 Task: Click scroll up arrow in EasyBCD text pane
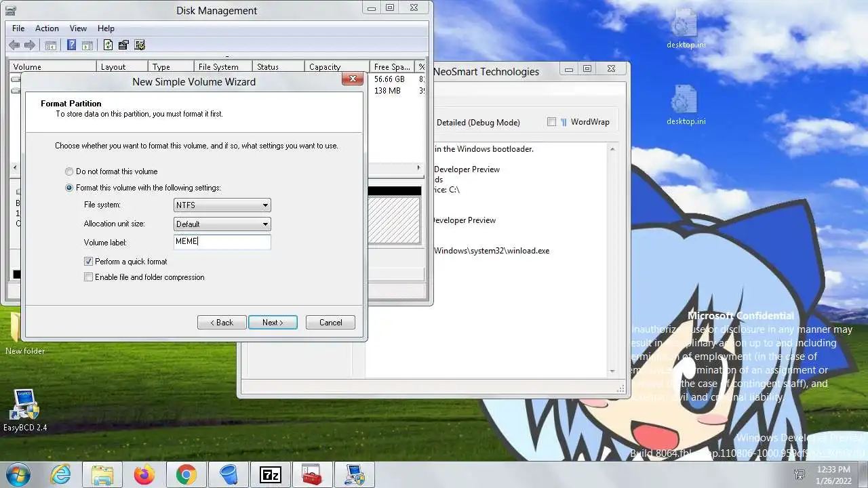coord(612,149)
